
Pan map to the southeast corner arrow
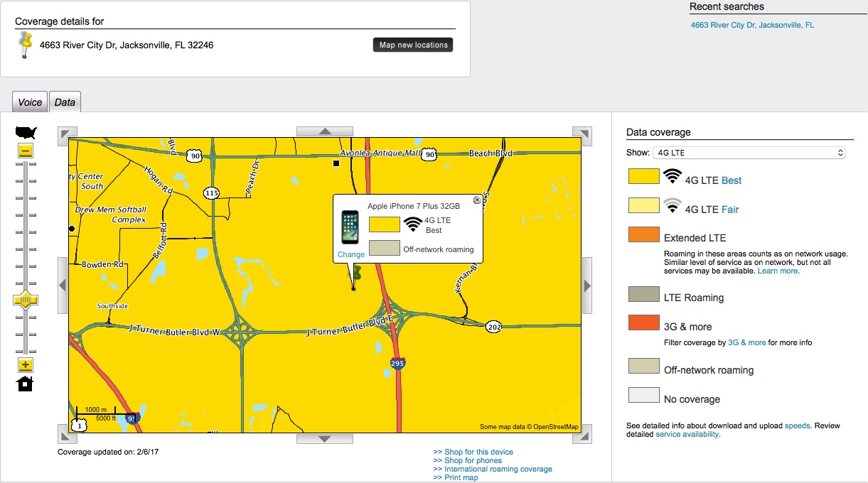coord(582,433)
